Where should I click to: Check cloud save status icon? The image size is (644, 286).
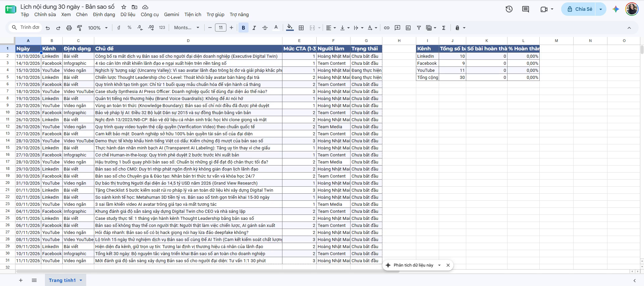point(145,7)
